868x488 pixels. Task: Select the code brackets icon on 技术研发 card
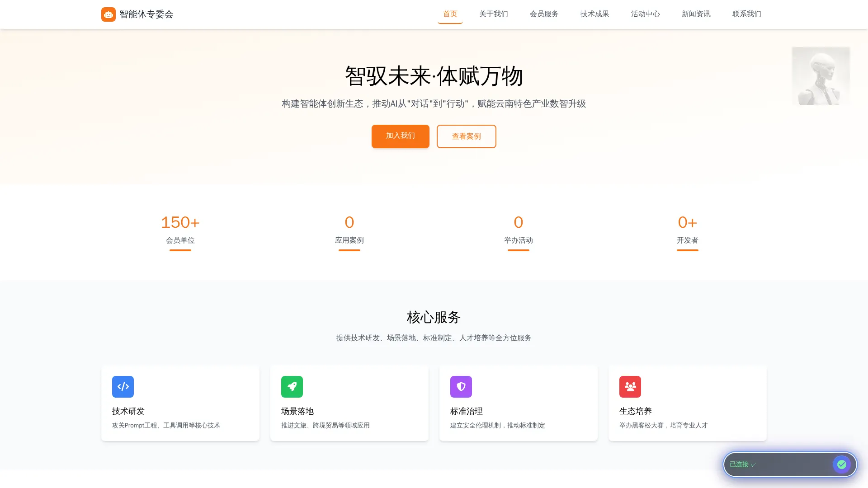point(123,386)
